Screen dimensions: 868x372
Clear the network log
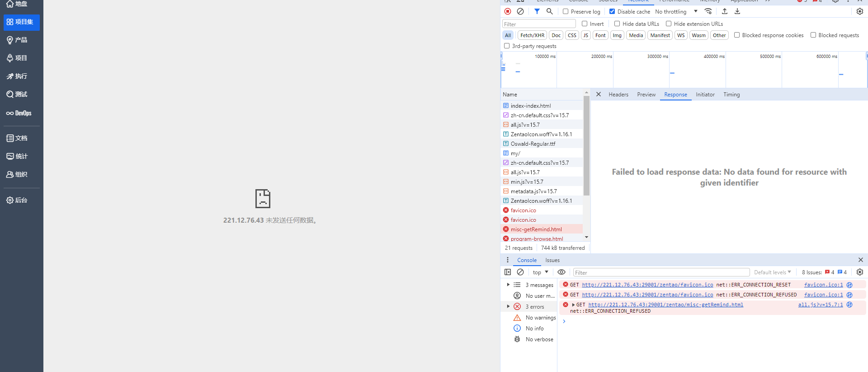pyautogui.click(x=520, y=11)
